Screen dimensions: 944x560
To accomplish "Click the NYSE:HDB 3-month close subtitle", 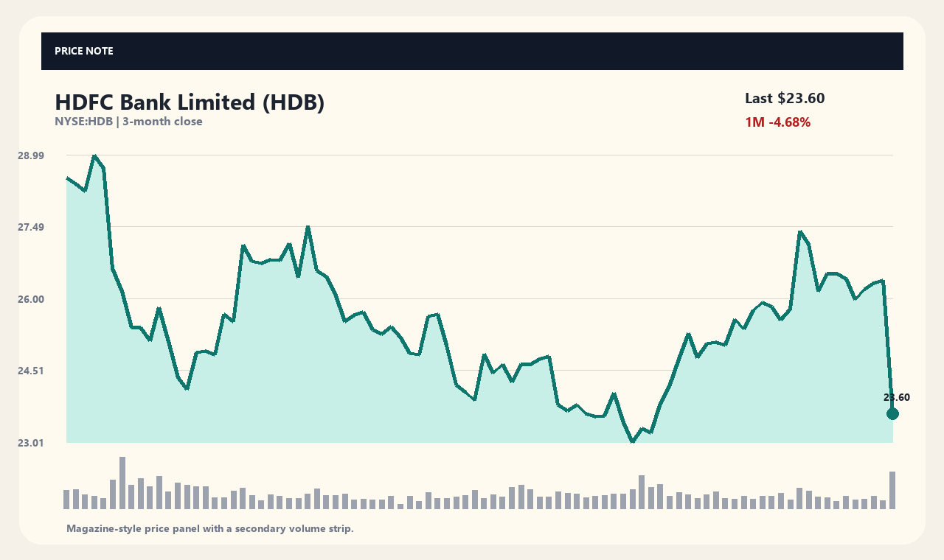I will [x=128, y=122].
